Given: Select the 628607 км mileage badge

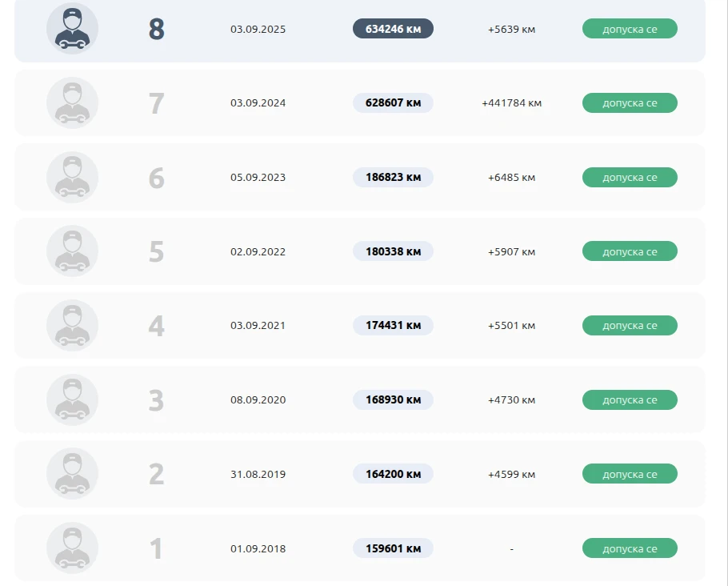Looking at the screenshot, I should 394,102.
